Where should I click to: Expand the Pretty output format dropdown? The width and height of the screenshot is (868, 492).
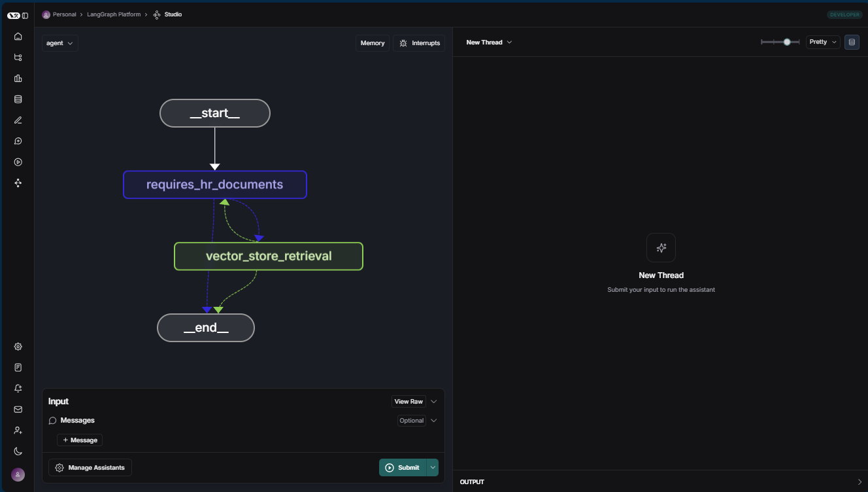tap(822, 42)
